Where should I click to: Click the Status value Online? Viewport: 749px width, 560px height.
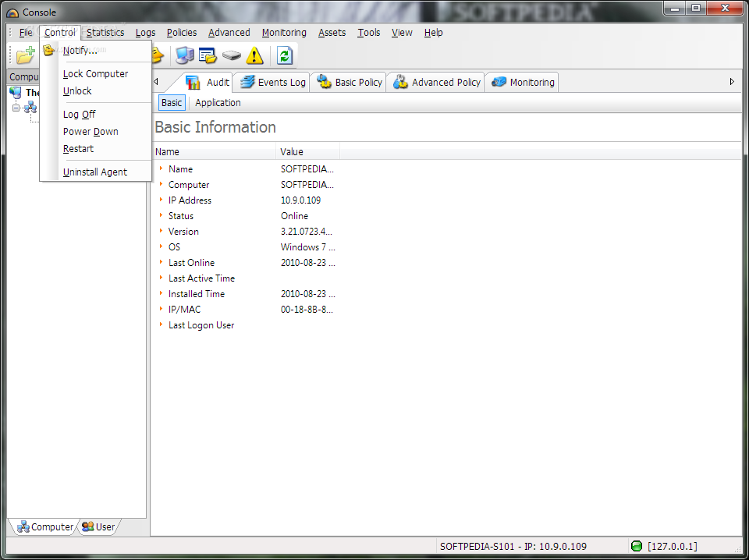tap(294, 216)
